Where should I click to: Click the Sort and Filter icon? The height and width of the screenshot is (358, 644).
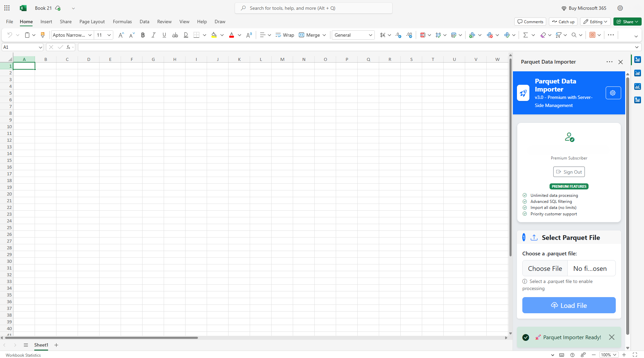click(x=559, y=35)
